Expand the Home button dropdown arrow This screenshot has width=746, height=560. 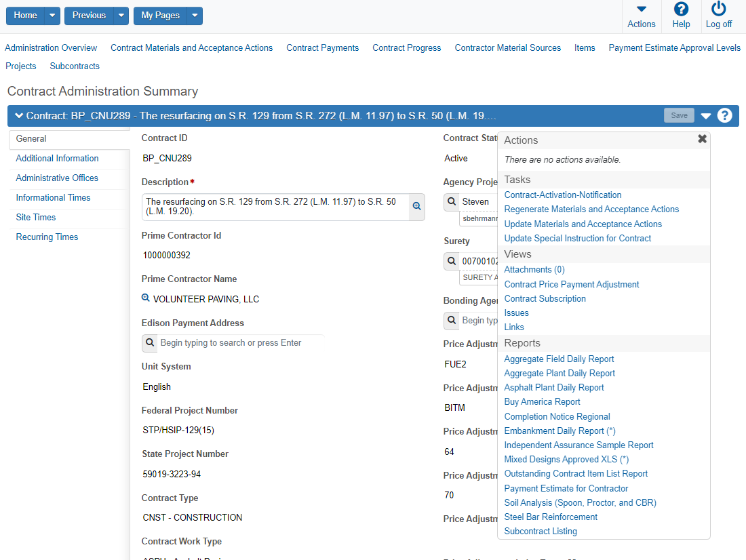(x=52, y=16)
